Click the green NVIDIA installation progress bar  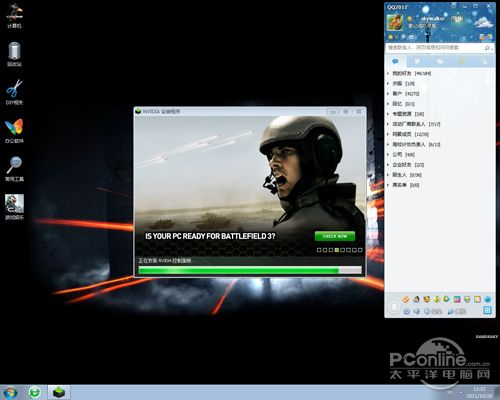250,270
